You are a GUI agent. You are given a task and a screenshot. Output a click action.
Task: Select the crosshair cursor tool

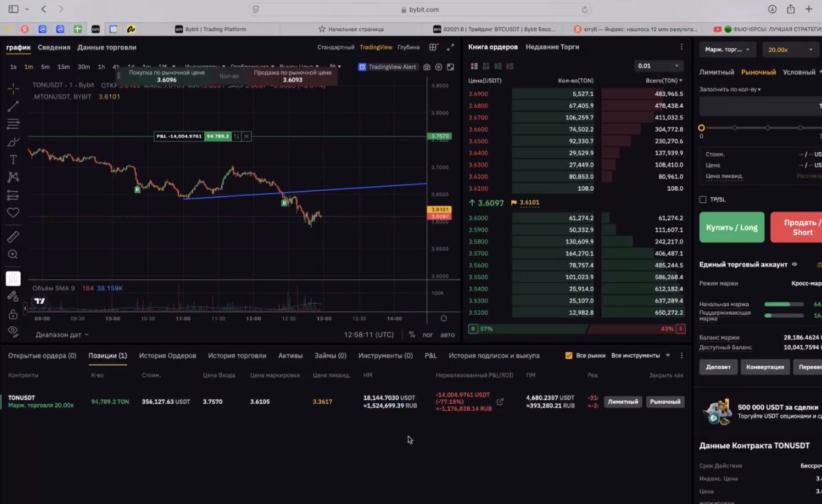coord(13,89)
